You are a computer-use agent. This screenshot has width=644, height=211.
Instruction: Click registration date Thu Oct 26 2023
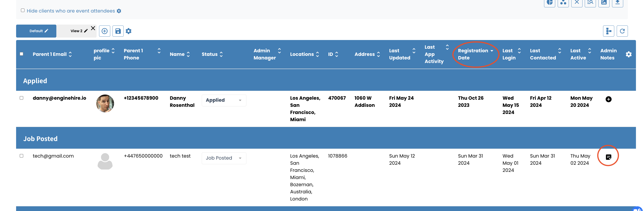pyautogui.click(x=470, y=101)
